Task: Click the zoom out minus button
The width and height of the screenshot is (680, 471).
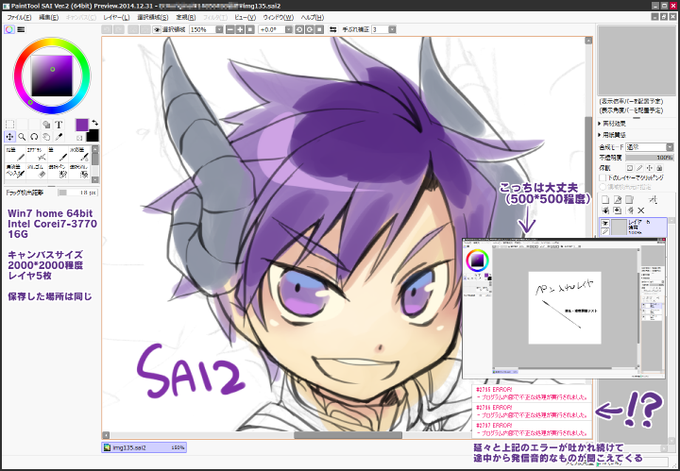Action: tap(230, 29)
